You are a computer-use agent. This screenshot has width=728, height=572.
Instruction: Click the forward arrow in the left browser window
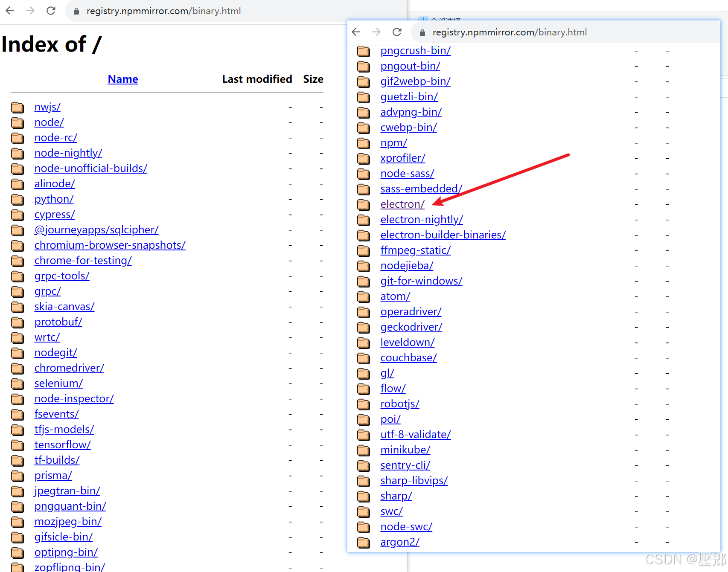pyautogui.click(x=30, y=11)
